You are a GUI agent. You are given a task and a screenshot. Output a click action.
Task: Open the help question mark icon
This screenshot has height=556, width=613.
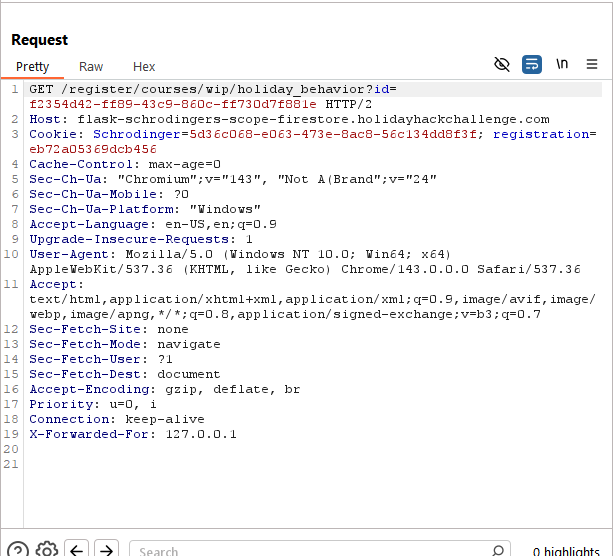18,549
